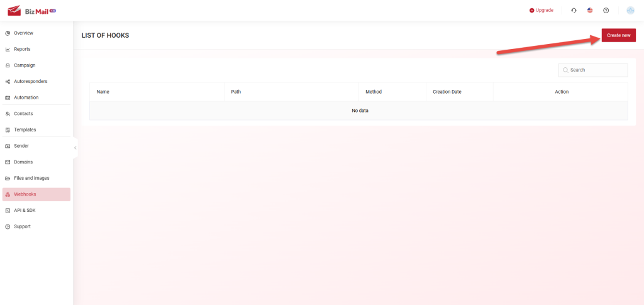
Task: Click the Name column header
Action: [103, 92]
